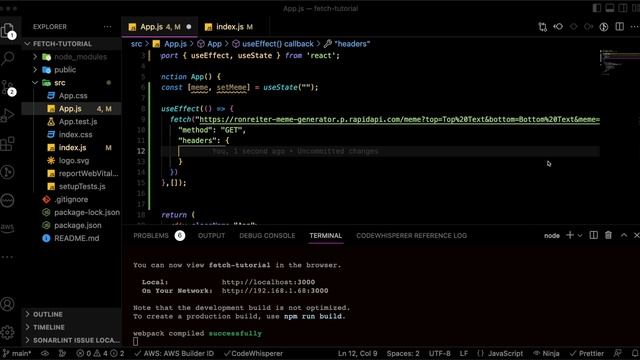
Task: Click the main* git branch indicator
Action: [17, 353]
